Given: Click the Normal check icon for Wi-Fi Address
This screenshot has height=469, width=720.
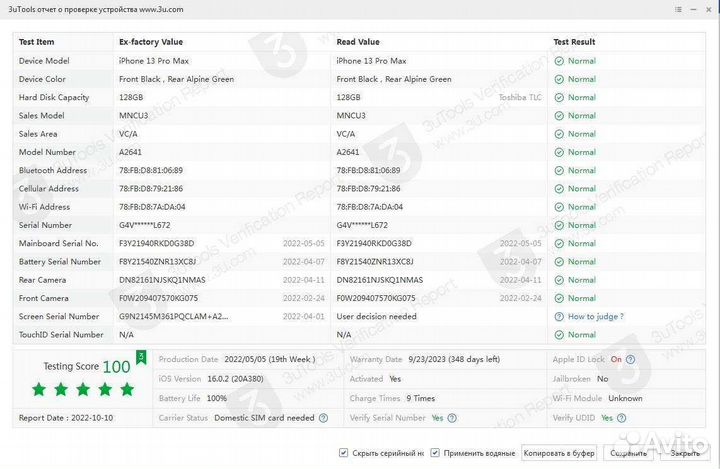Looking at the screenshot, I should pos(559,207).
